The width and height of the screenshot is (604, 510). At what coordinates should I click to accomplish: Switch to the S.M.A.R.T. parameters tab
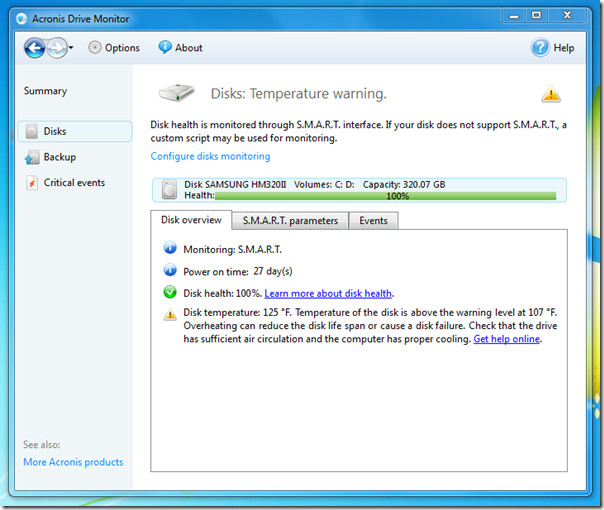(x=290, y=221)
